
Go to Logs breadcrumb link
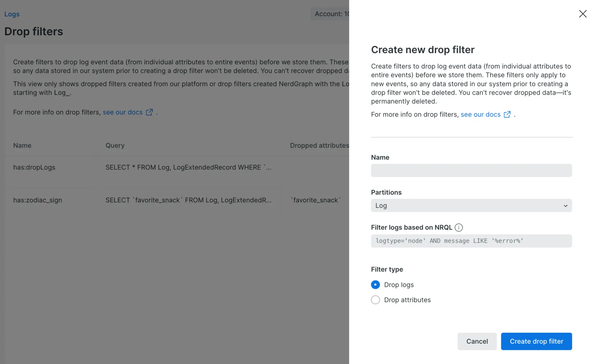[x=12, y=14]
